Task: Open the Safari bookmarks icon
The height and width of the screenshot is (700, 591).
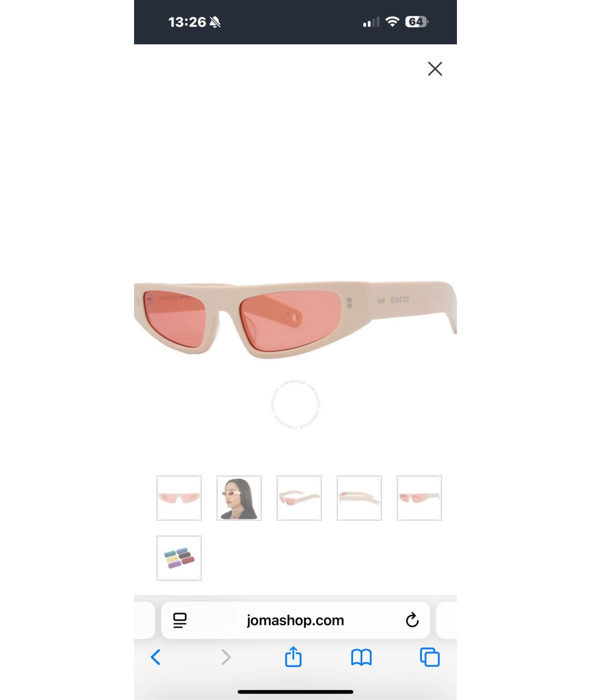Action: (x=361, y=657)
